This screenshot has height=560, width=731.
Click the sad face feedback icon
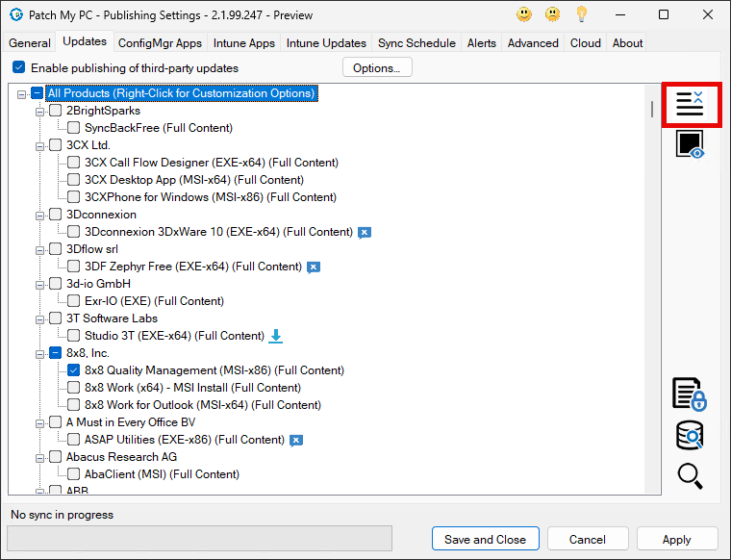pos(553,14)
